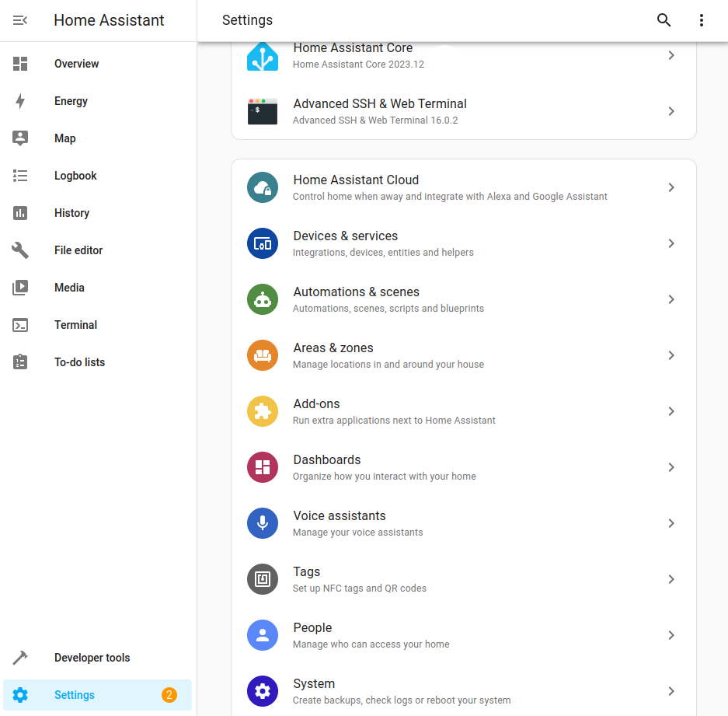728x716 pixels.
Task: Click the Tags NFC icon
Action: coord(263,579)
